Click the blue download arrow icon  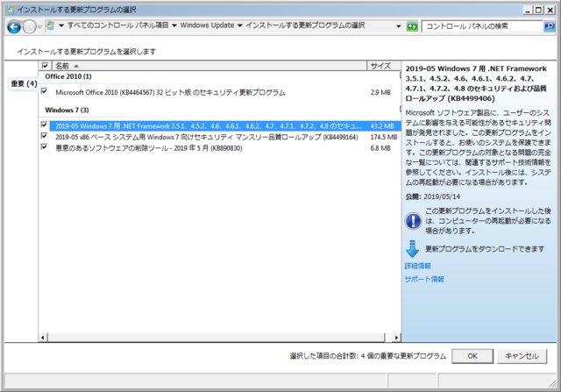click(x=412, y=249)
